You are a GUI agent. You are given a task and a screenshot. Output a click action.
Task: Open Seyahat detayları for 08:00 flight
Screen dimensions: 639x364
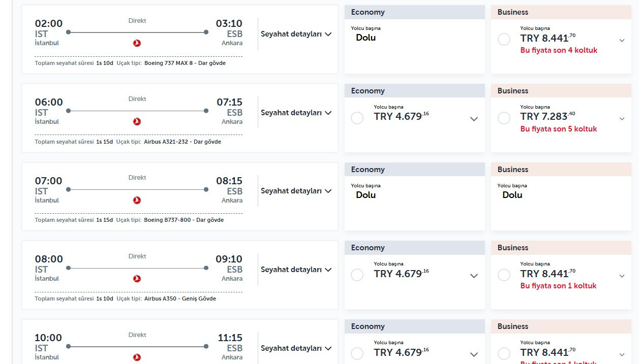coord(296,270)
